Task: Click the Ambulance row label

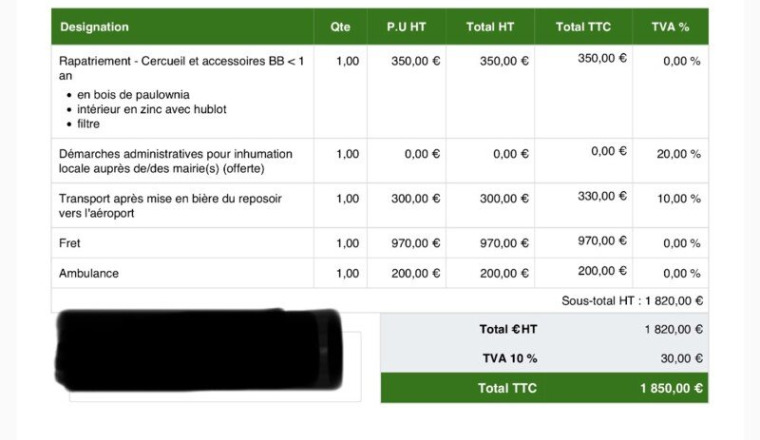Action: pyautogui.click(x=89, y=273)
